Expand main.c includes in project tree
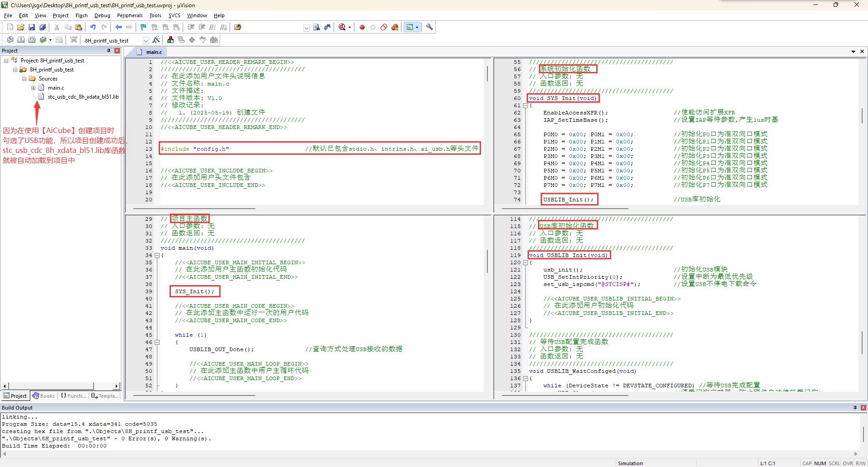The width and height of the screenshot is (868, 467). click(x=33, y=88)
